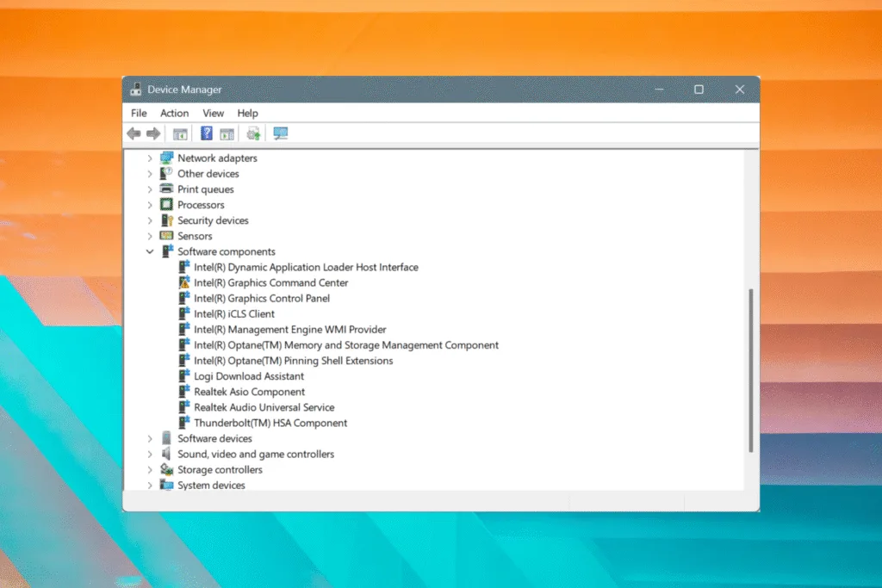Screen dimensions: 882x588
Task: Click the Sound, video and game controllers speaker icon
Action: point(166,454)
